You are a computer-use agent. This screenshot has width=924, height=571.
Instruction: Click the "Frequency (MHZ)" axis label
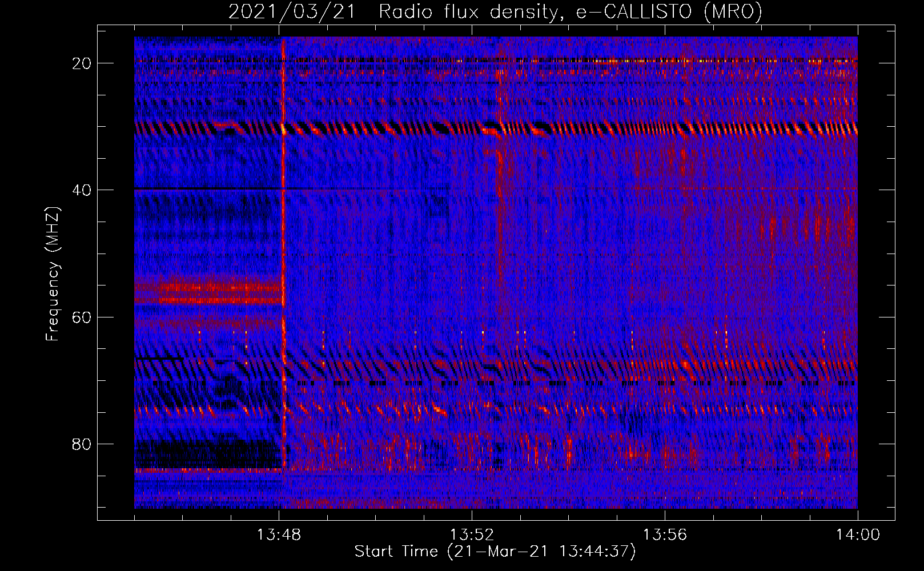[53, 274]
